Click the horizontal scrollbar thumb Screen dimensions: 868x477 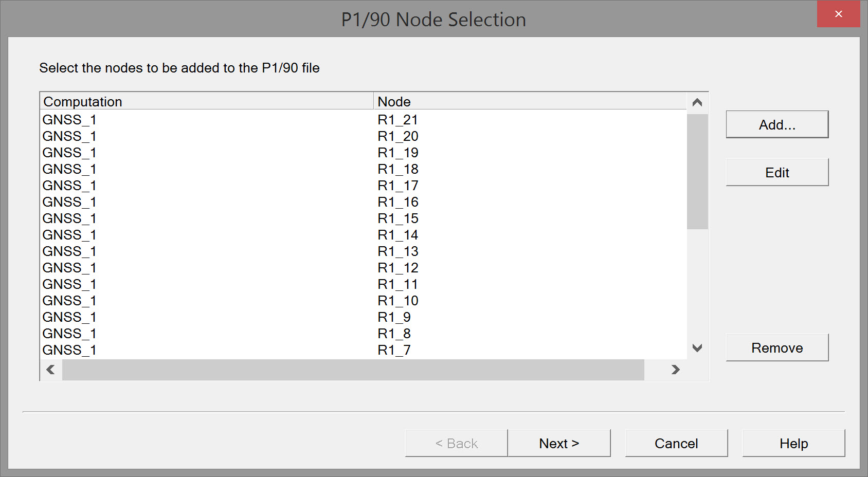pyautogui.click(x=353, y=370)
